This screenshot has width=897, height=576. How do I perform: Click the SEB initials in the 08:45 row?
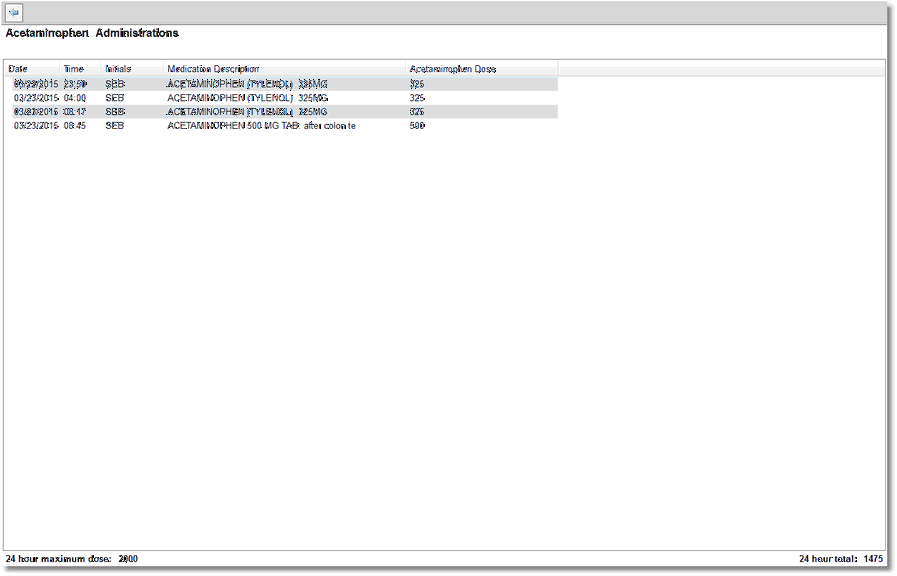point(114,125)
